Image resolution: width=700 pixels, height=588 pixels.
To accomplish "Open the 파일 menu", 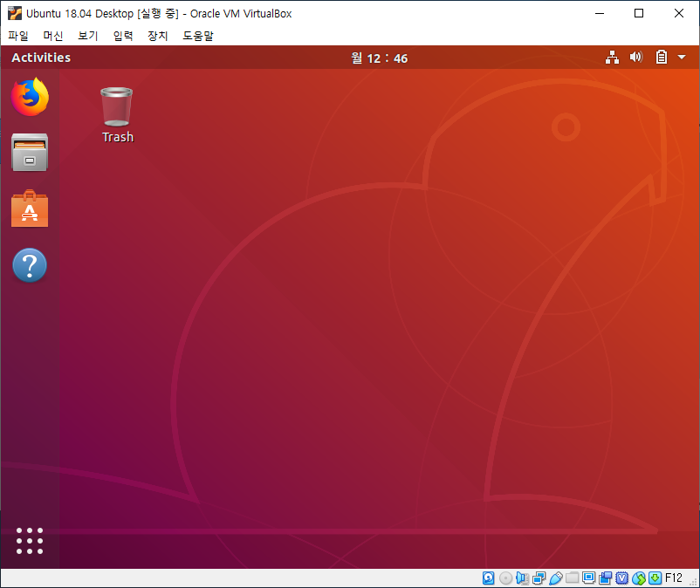I will 18,36.
